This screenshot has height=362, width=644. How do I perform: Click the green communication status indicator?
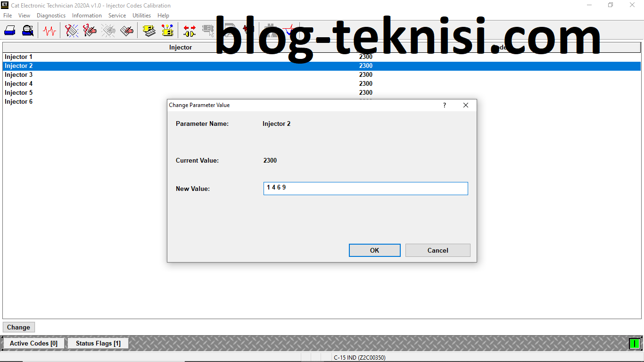pyautogui.click(x=636, y=343)
